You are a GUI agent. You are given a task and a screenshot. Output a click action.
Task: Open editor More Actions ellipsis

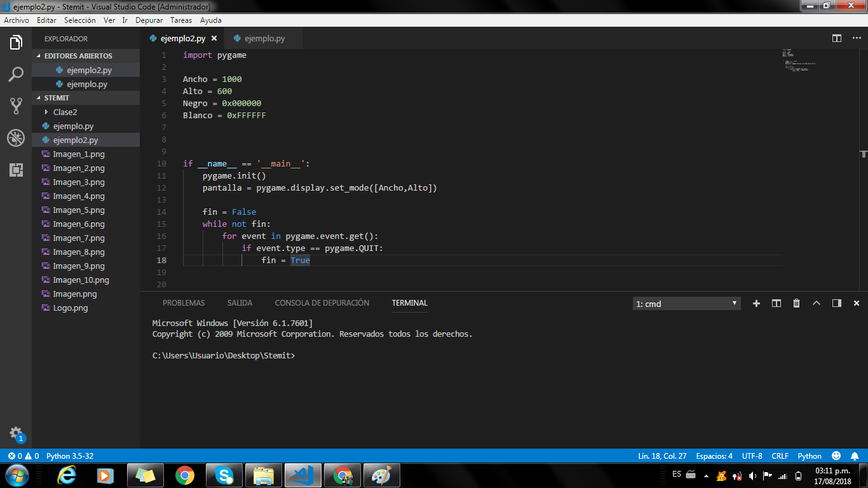857,38
